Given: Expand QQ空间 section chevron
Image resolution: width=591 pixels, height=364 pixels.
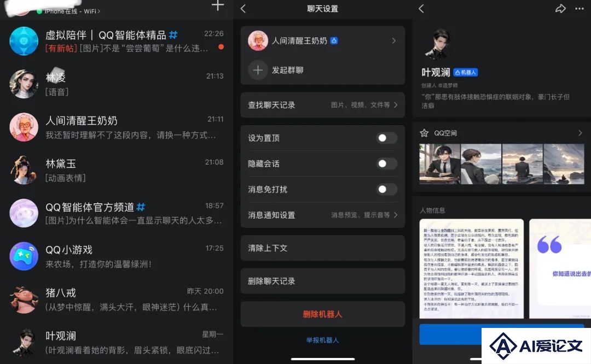Looking at the screenshot, I should pos(580,133).
